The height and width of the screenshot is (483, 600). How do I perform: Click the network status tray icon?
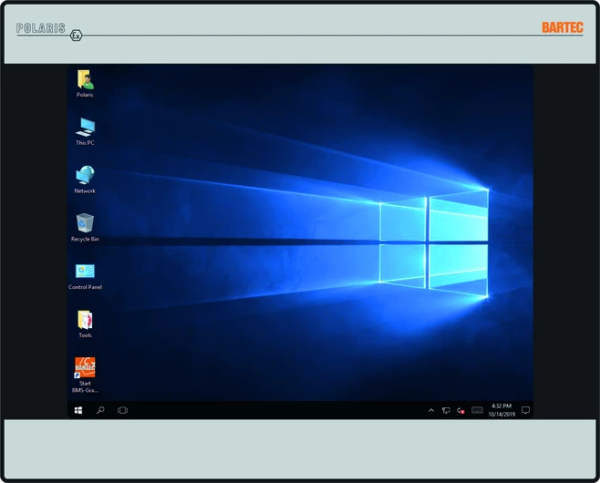click(x=446, y=410)
